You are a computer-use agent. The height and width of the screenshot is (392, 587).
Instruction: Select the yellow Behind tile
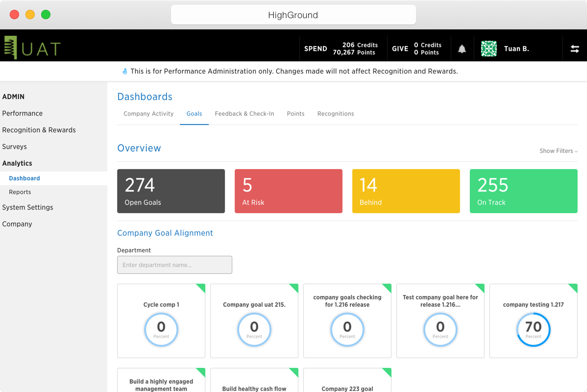point(406,191)
